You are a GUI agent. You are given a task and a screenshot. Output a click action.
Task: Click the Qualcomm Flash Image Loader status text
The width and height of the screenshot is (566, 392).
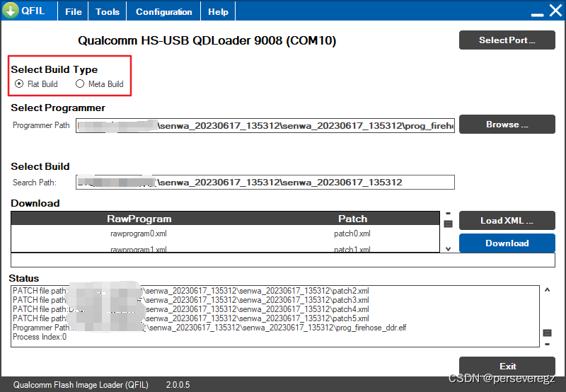click(81, 385)
